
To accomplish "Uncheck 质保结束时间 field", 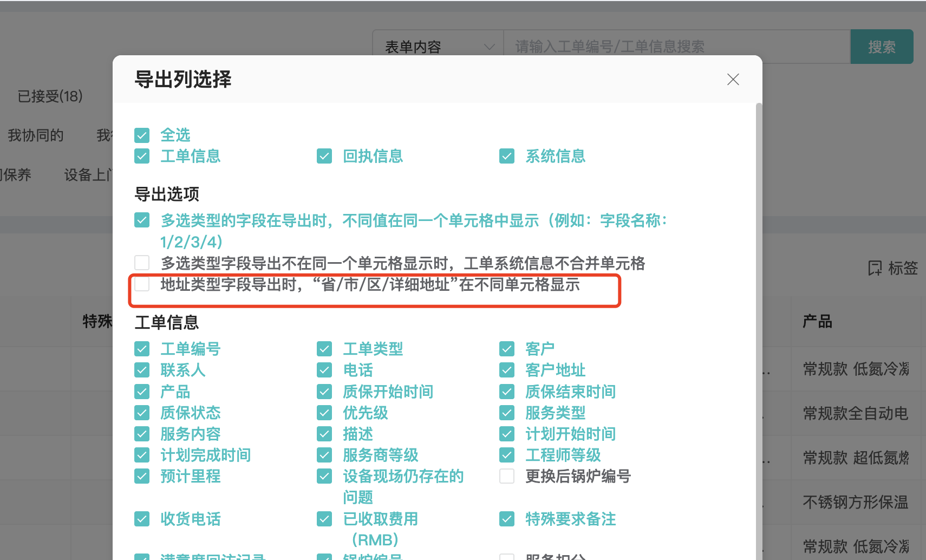I will [507, 392].
